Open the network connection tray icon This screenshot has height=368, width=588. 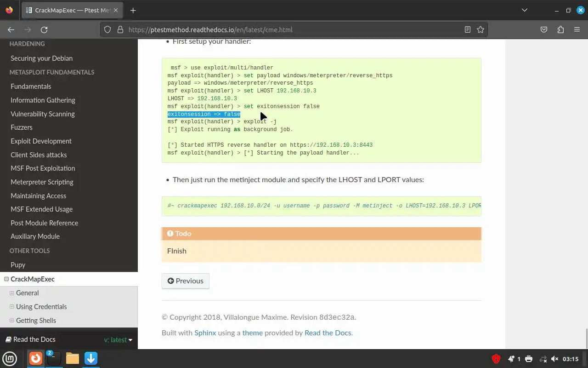point(543,359)
